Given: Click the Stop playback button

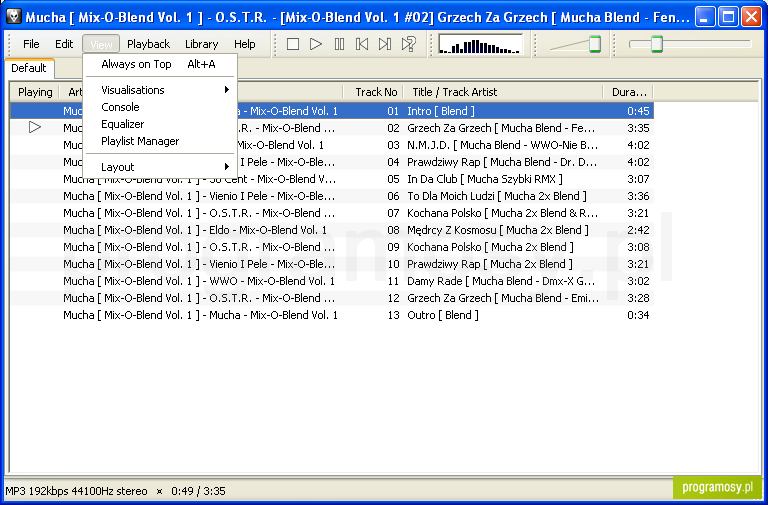Looking at the screenshot, I should click(x=293, y=44).
